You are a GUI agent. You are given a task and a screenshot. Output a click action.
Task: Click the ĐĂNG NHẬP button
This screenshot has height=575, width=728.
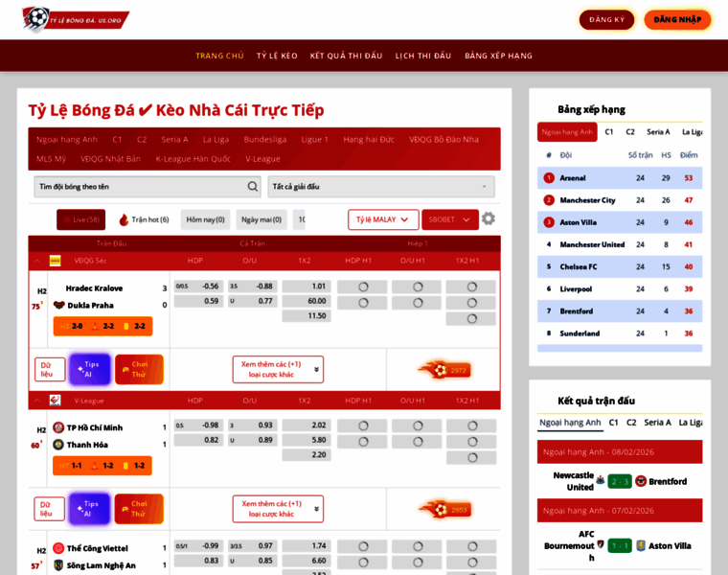[x=677, y=19]
